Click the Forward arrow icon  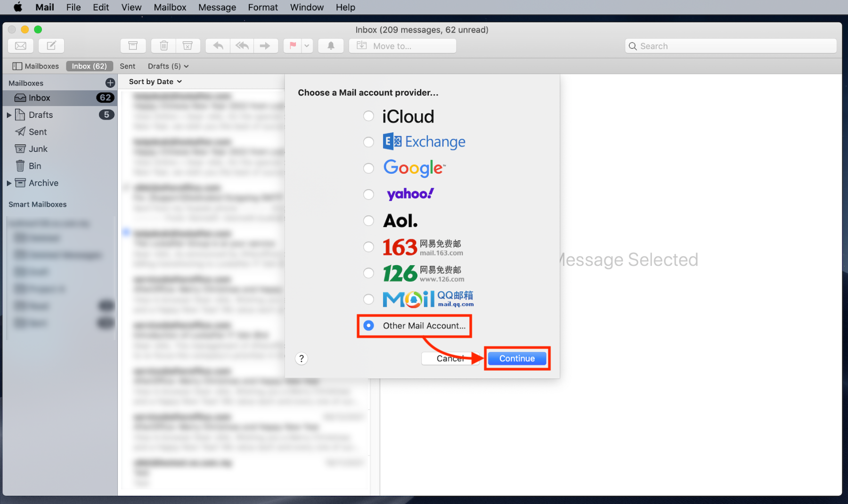tap(265, 46)
